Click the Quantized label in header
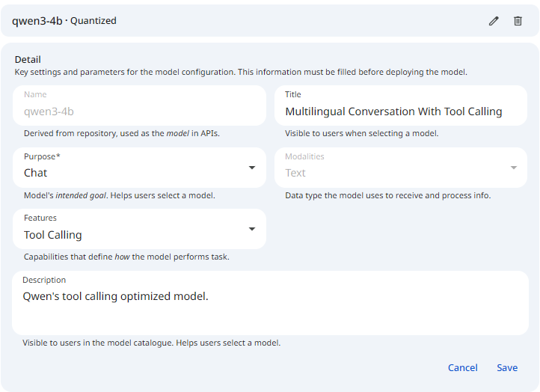This screenshot has height=392, width=540. 93,21
